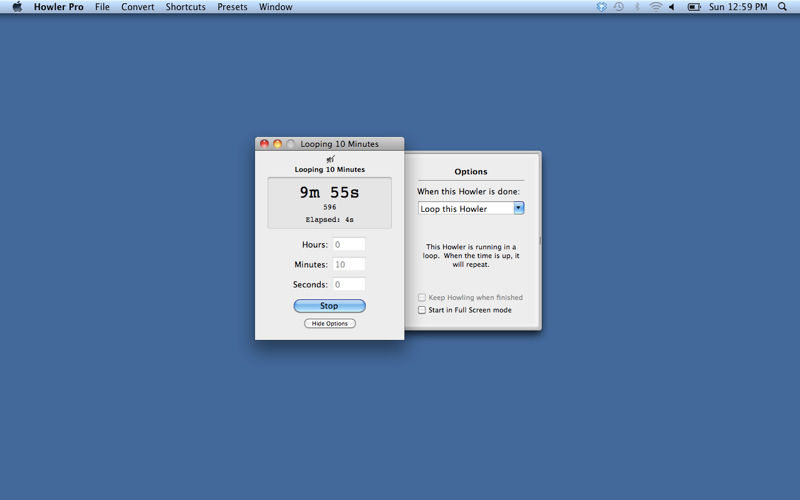The image size is (800, 500).
Task: Click the Options drawer edge grip
Action: [540, 241]
